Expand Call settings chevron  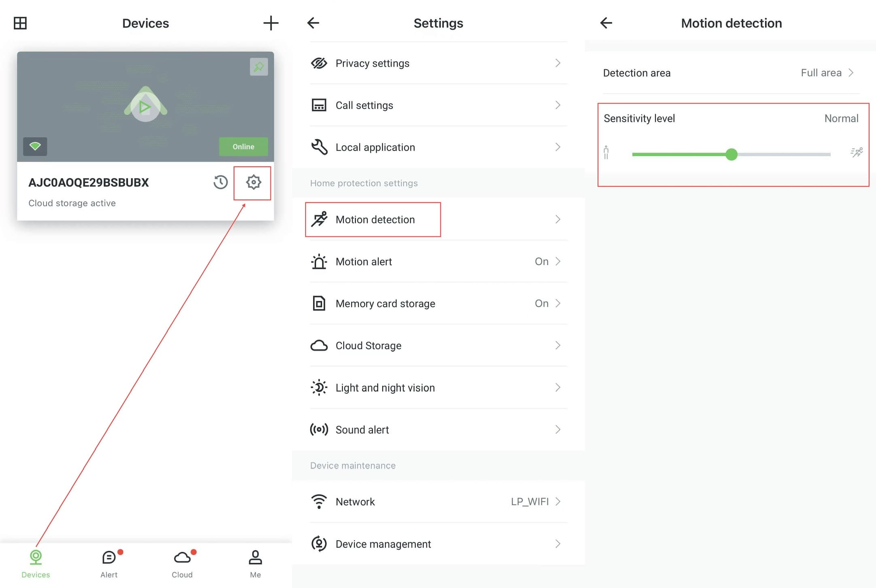pyautogui.click(x=558, y=105)
